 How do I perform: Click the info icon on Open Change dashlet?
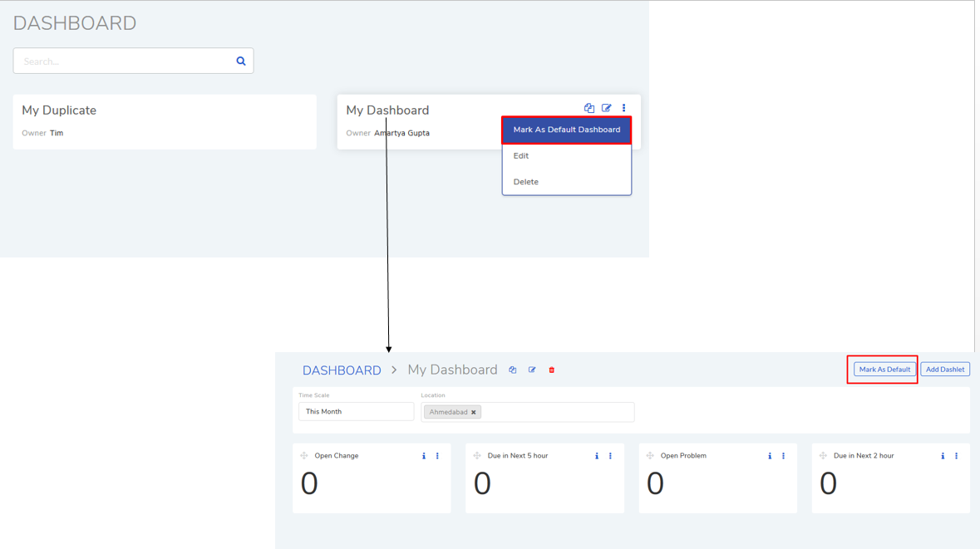coord(424,456)
